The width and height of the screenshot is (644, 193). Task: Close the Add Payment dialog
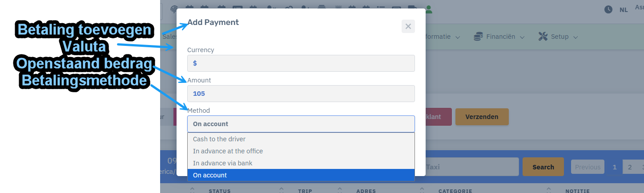(x=408, y=26)
